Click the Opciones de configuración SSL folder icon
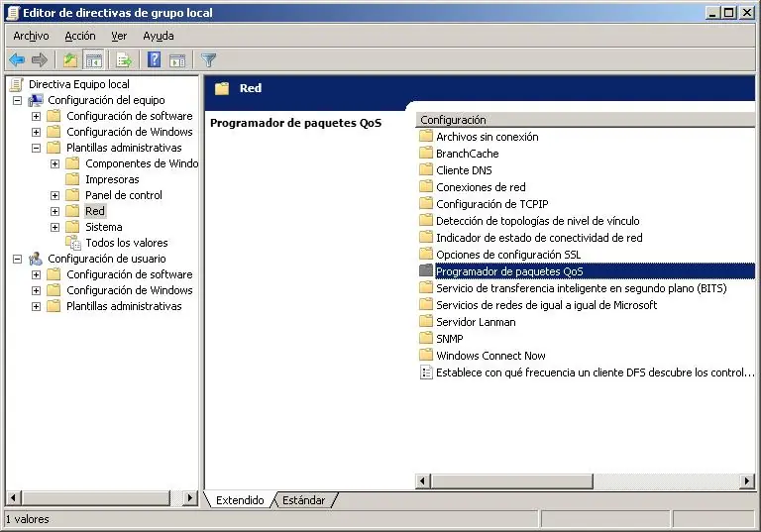This screenshot has height=532, width=761. (x=426, y=255)
